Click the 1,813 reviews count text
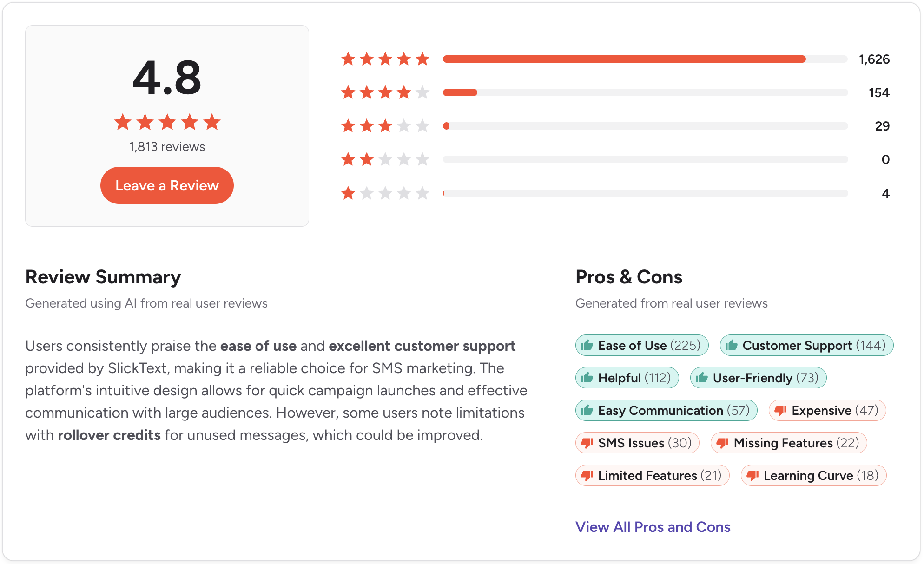 (x=166, y=146)
